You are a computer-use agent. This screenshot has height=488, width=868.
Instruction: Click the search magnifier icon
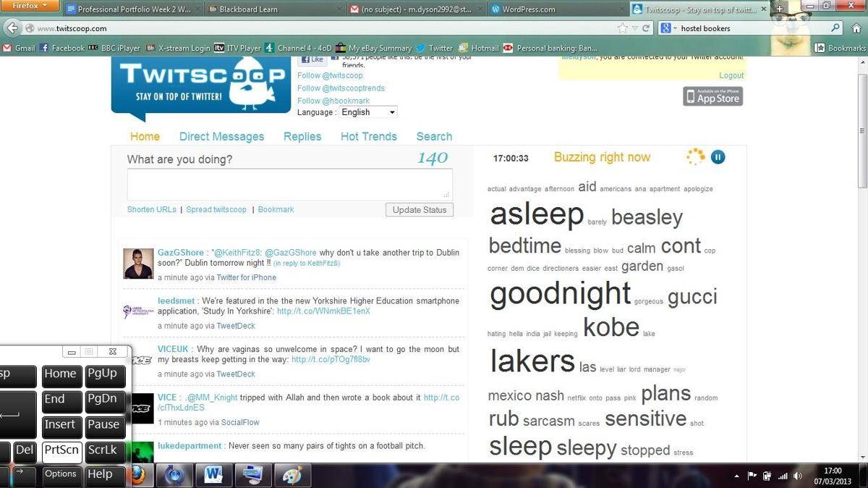[836, 28]
